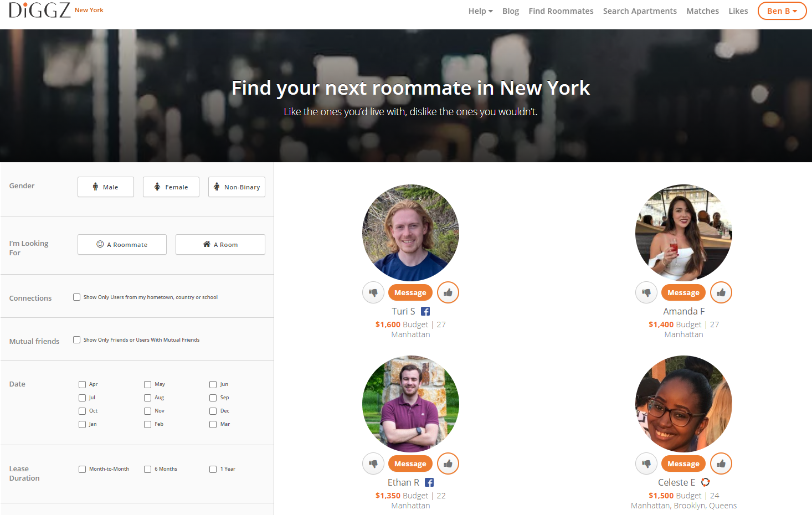Open the Ben B account dropdown

pos(782,11)
